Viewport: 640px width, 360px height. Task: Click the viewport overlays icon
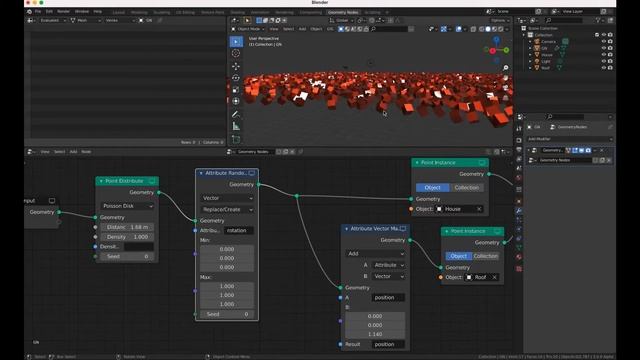[458, 29]
